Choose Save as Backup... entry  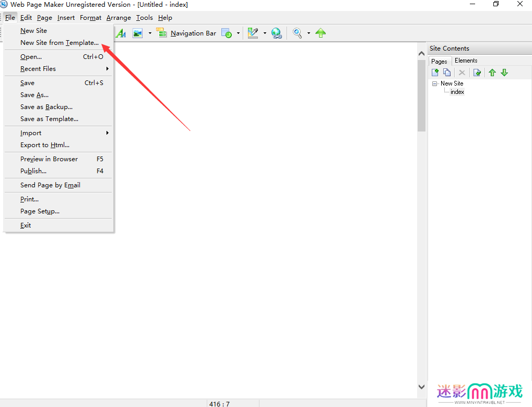[x=58, y=107]
